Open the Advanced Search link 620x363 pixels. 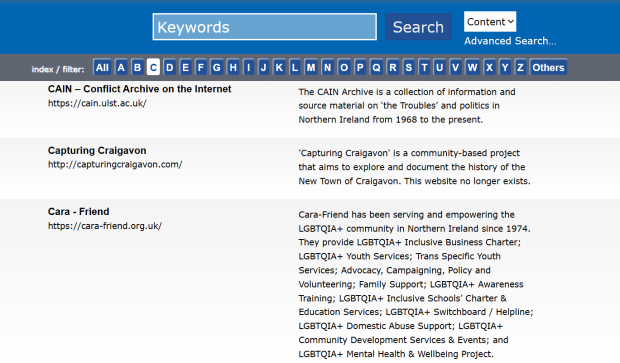(510, 41)
